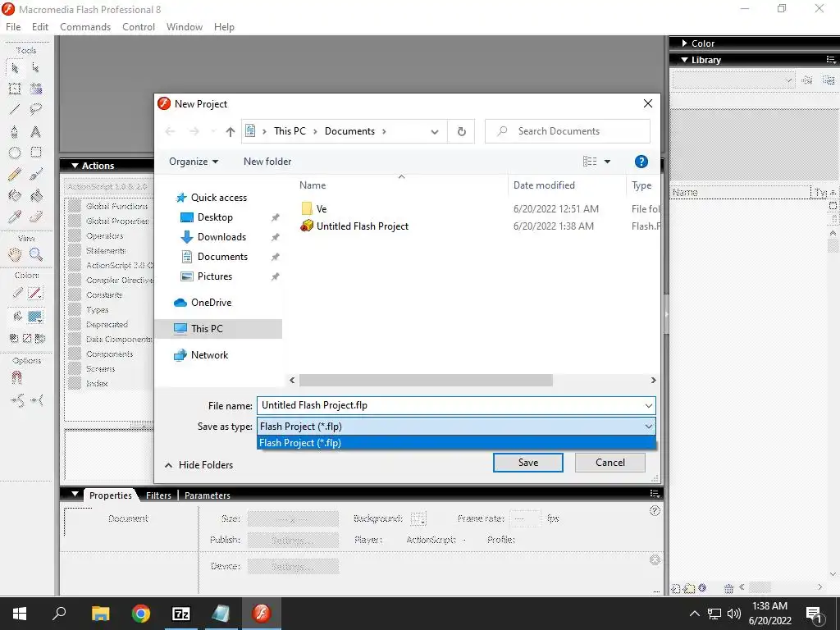The image size is (840, 630).
Task: Go up one folder level
Action: coord(231,131)
